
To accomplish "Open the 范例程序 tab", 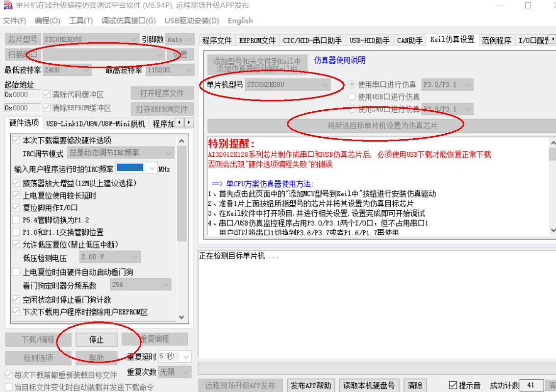I will [496, 40].
